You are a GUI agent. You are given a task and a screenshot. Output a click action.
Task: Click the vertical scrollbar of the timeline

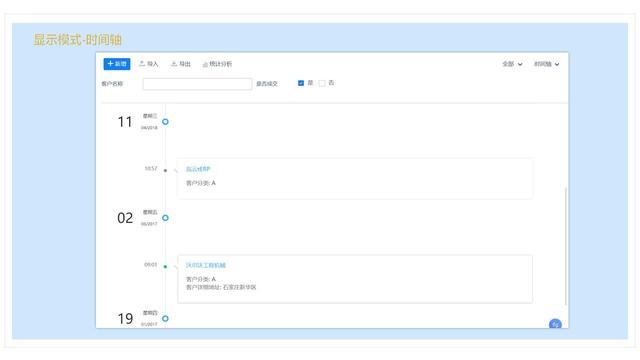tap(566, 246)
